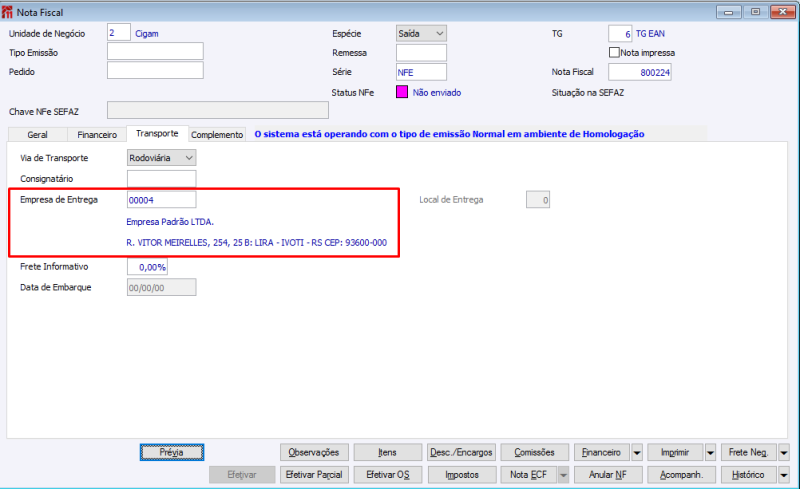Image resolution: width=800 pixels, height=489 pixels.
Task: Close the Nota Fiscal window
Action: tap(783, 12)
